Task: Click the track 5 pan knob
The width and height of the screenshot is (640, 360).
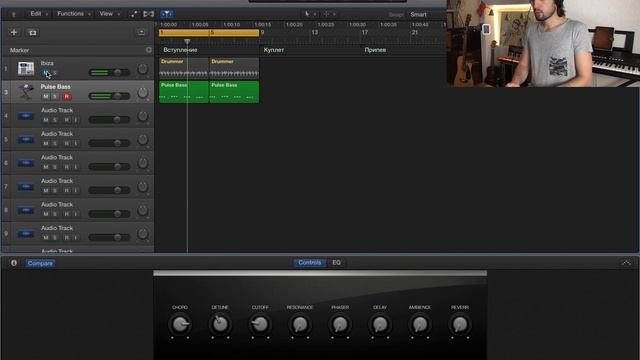Action: click(x=142, y=140)
